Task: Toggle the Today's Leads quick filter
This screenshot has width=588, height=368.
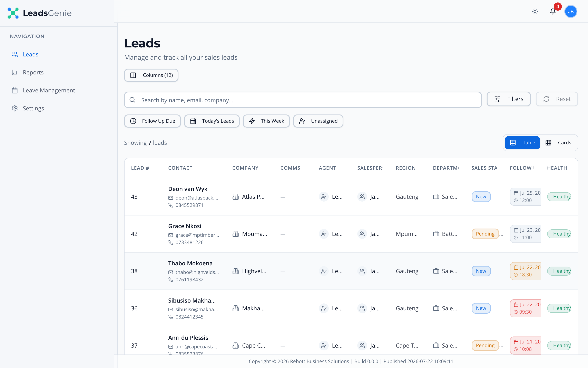Action: tap(212, 121)
